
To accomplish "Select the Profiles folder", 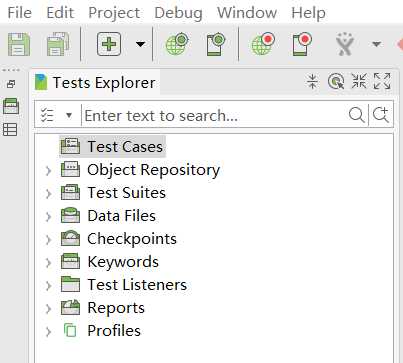I will [x=101, y=331].
